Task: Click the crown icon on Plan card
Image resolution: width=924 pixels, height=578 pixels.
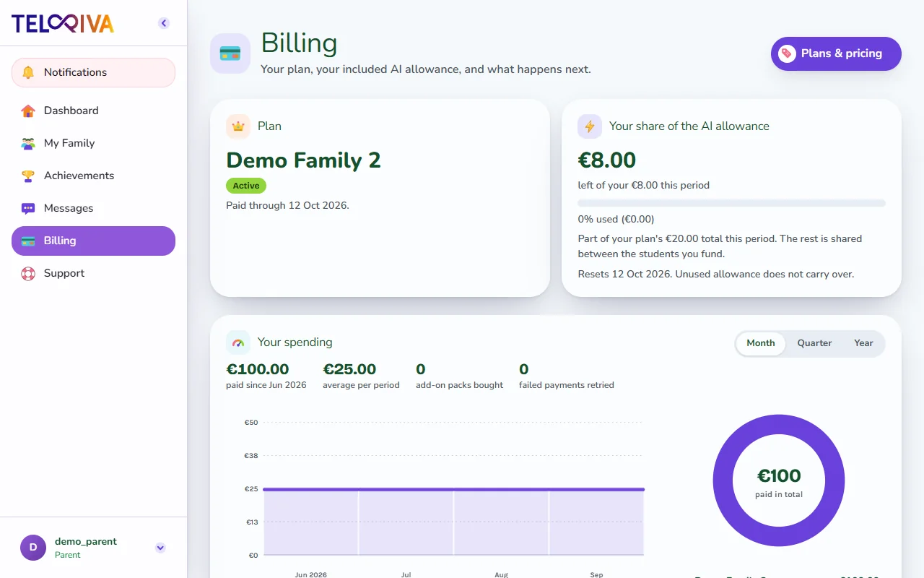Action: point(238,126)
